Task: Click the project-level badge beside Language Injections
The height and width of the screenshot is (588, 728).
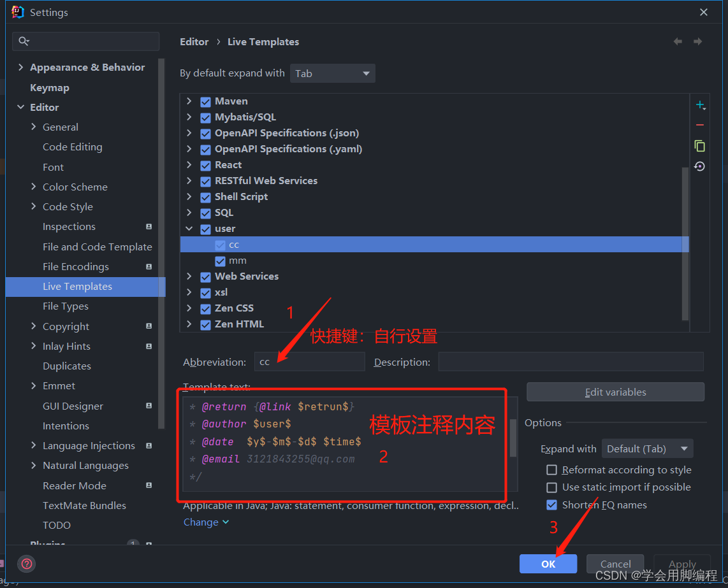Action: pos(149,445)
